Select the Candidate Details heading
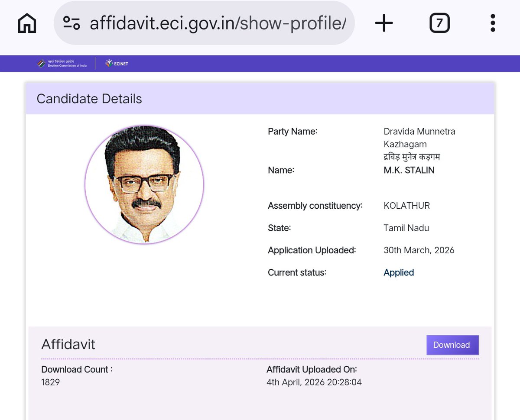 (89, 99)
